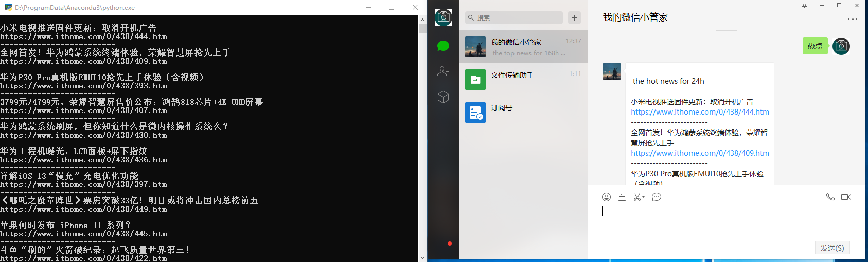Viewport: 868px width, 262px height.
Task: Open the send file folder icon
Action: click(x=622, y=197)
